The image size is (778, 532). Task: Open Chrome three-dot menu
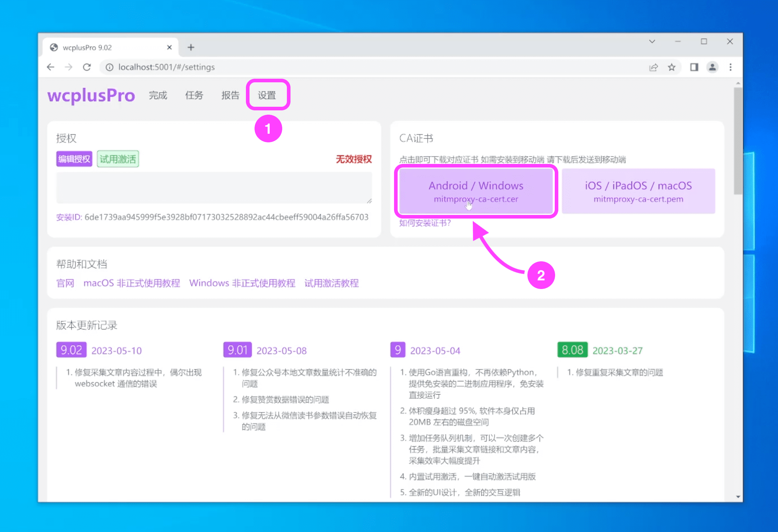point(731,67)
